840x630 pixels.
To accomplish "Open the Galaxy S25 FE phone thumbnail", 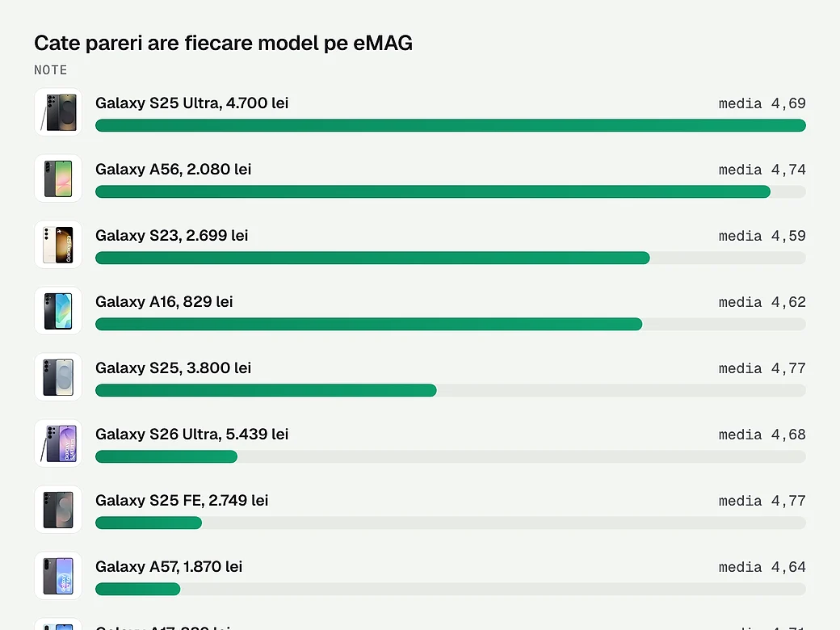I will pyautogui.click(x=58, y=510).
